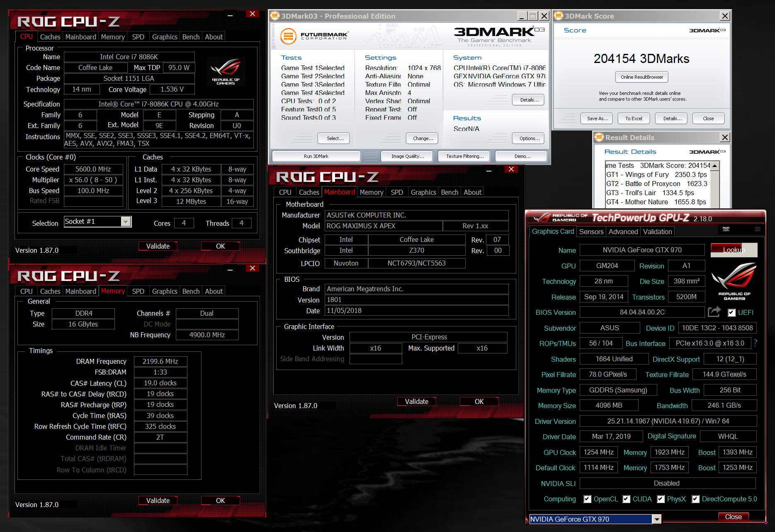The width and height of the screenshot is (775, 532).
Task: Click the BIOS Version 84.04.84.00.2C field
Action: tap(642, 312)
